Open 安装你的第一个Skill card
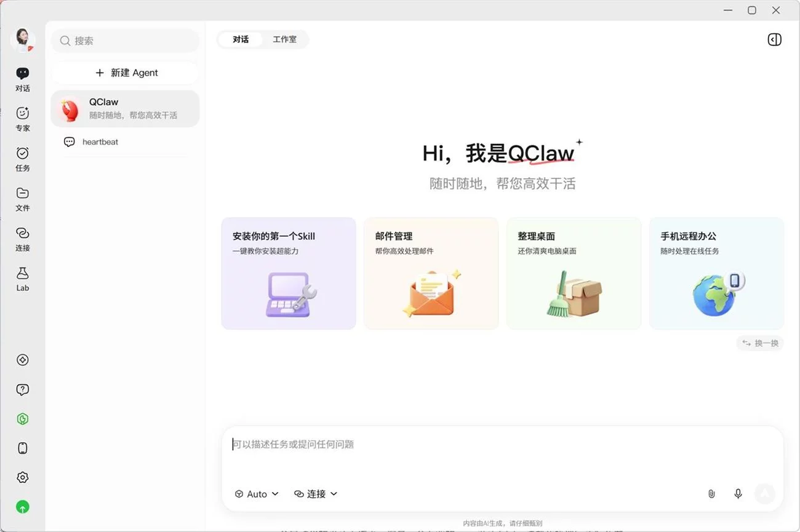The width and height of the screenshot is (800, 532). coord(289,273)
